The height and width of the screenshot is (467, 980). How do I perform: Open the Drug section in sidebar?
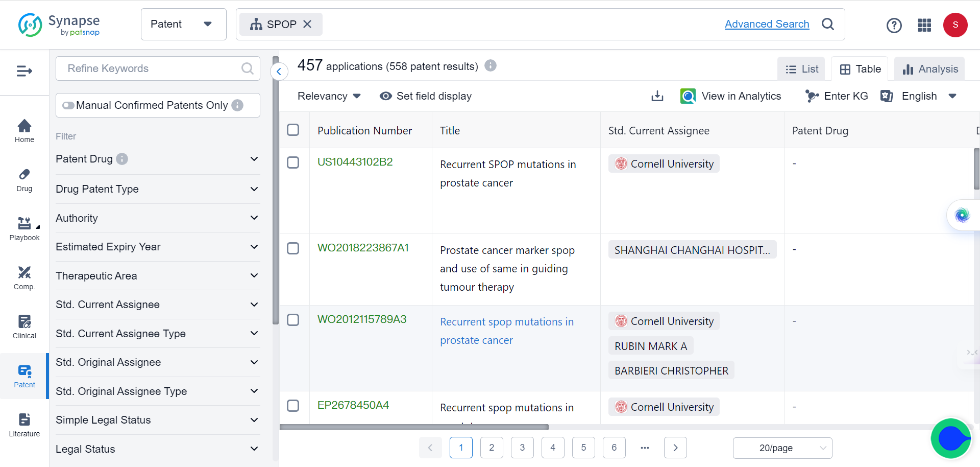[x=24, y=180]
